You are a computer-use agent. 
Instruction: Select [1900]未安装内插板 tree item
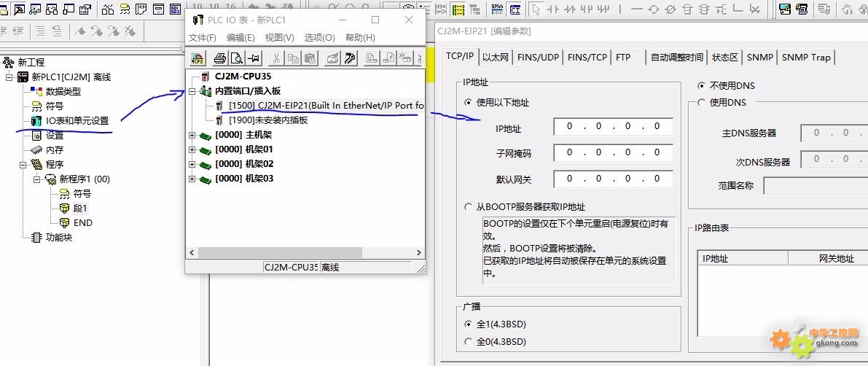[268, 120]
